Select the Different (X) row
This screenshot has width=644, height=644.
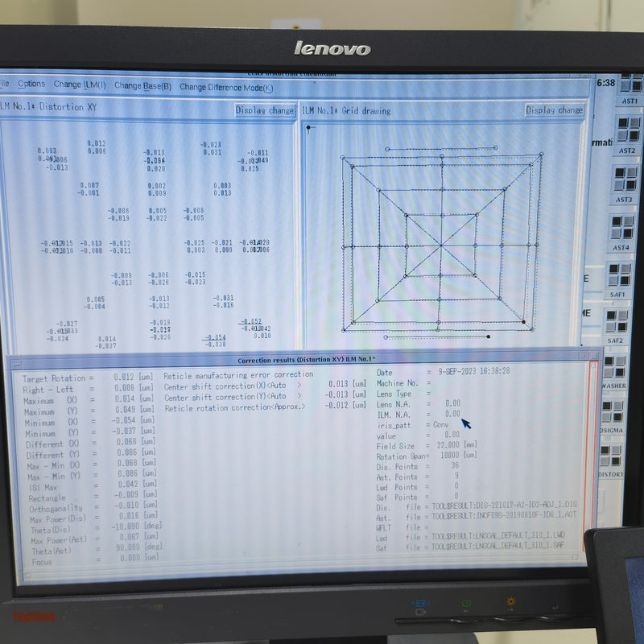coord(90,442)
